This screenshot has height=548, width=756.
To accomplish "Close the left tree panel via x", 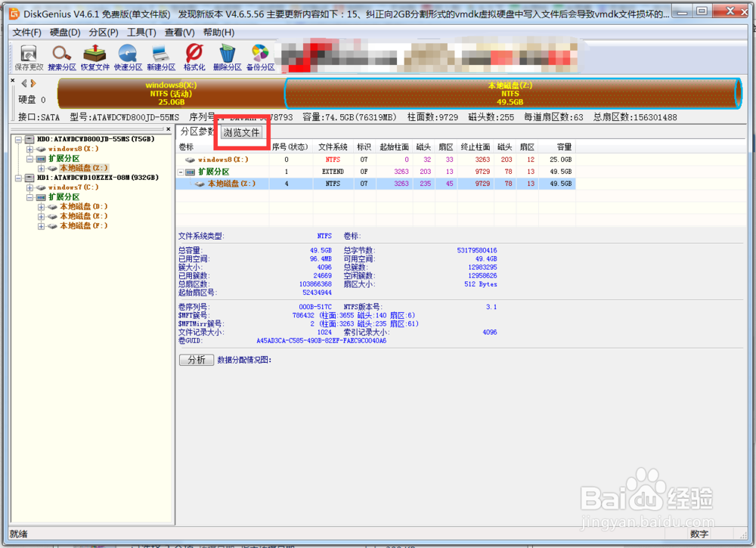I will (x=168, y=129).
